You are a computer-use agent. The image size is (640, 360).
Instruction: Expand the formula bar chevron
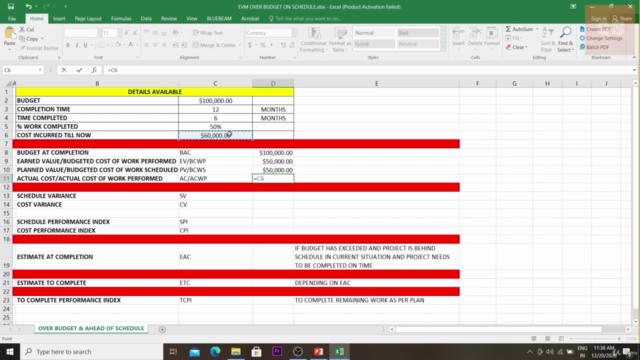[x=634, y=70]
